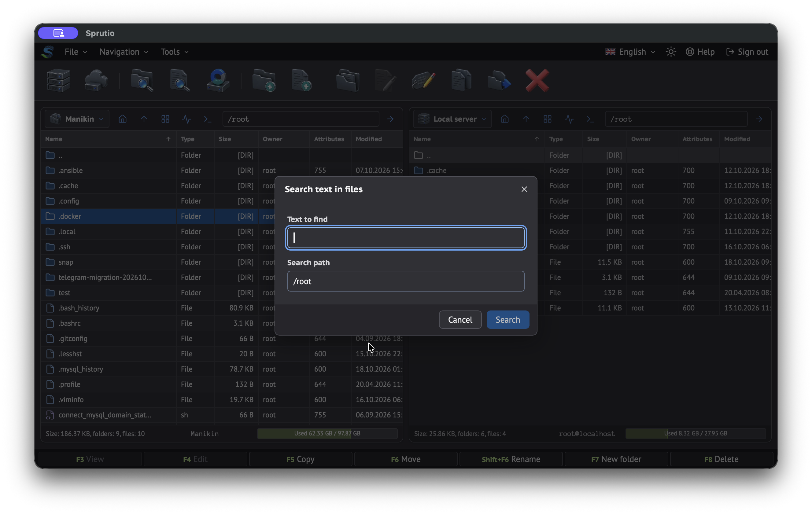
Task: Open the Manikin server dropdown
Action: (77, 119)
